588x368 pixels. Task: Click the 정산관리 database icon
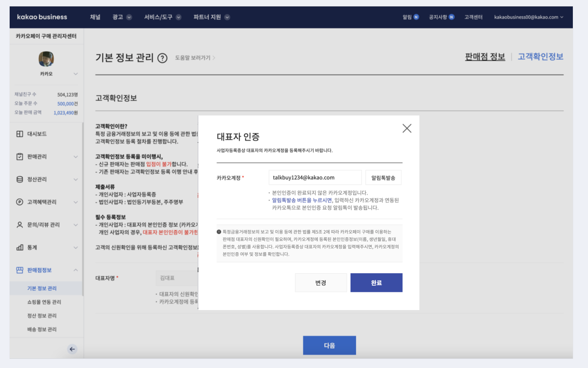(19, 179)
